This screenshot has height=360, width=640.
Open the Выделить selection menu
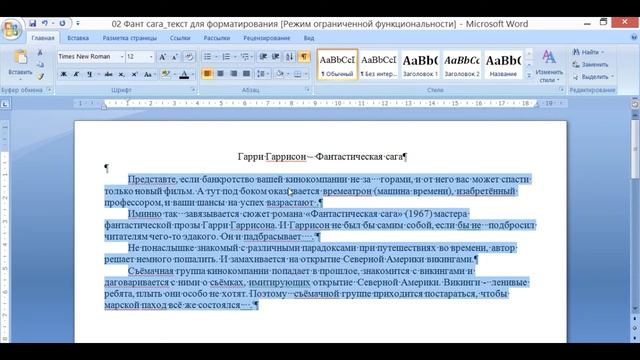593,77
